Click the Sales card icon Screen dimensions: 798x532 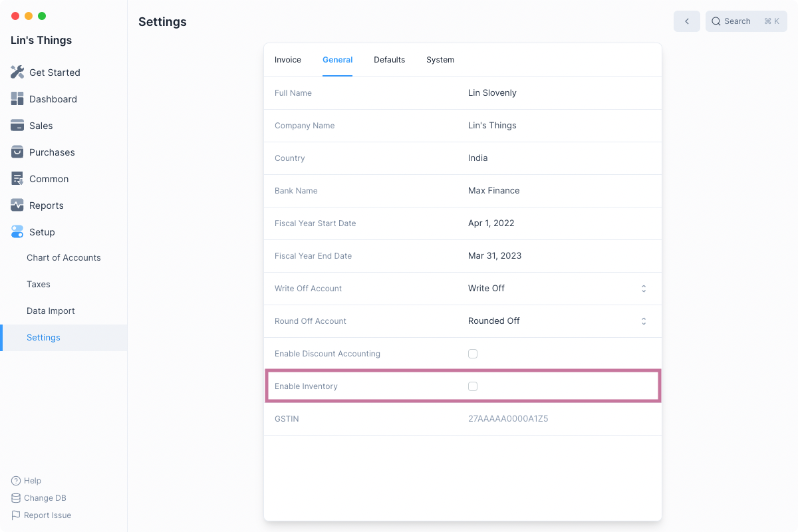point(17,126)
